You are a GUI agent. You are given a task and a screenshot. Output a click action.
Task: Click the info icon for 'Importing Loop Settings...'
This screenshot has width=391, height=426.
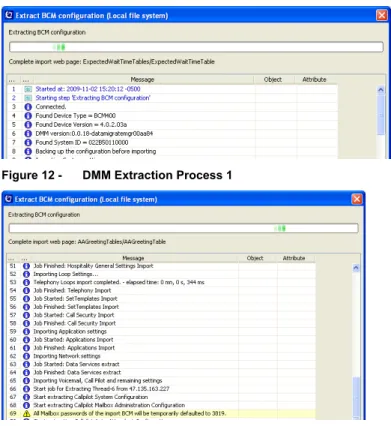click(x=26, y=274)
